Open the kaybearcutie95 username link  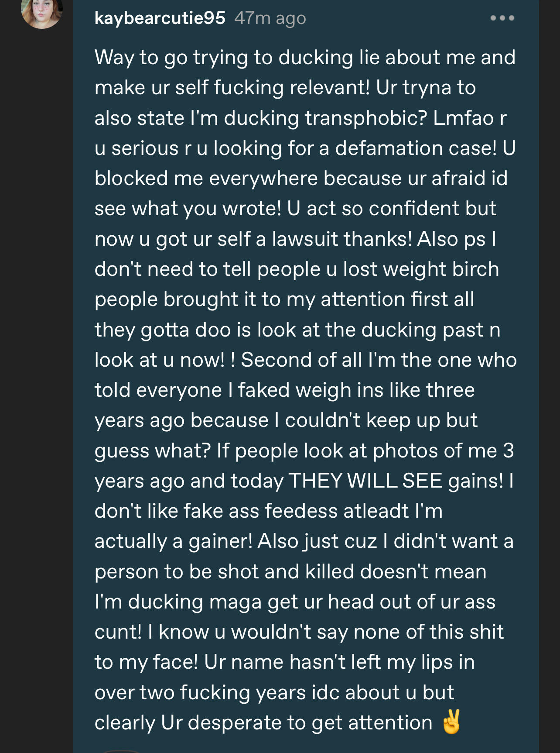[160, 18]
